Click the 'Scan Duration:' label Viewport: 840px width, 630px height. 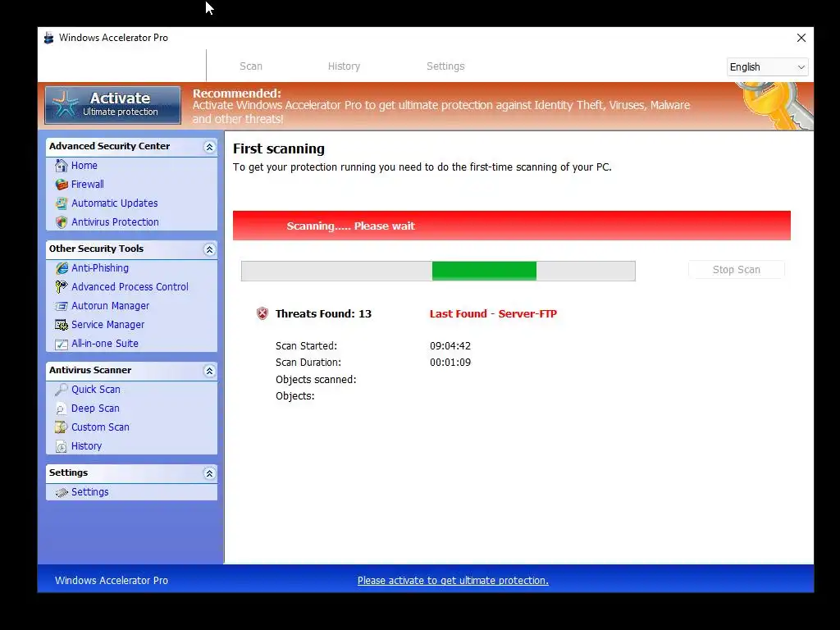pyautogui.click(x=308, y=363)
